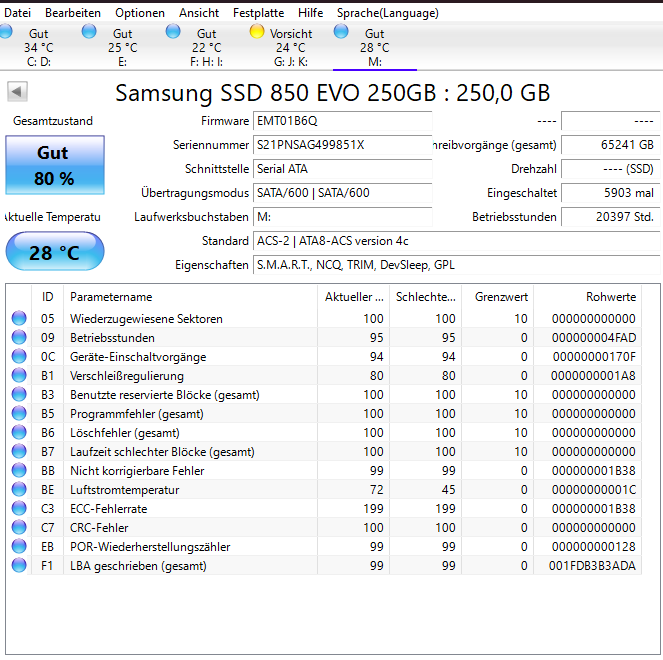Click status icon of Laufzeit schlechter Blöcke row
The height and width of the screenshot is (660, 663).
tap(19, 452)
